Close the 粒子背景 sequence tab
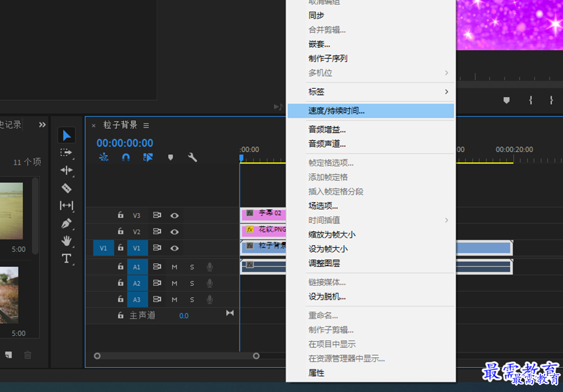This screenshot has height=392, width=563. (x=94, y=125)
